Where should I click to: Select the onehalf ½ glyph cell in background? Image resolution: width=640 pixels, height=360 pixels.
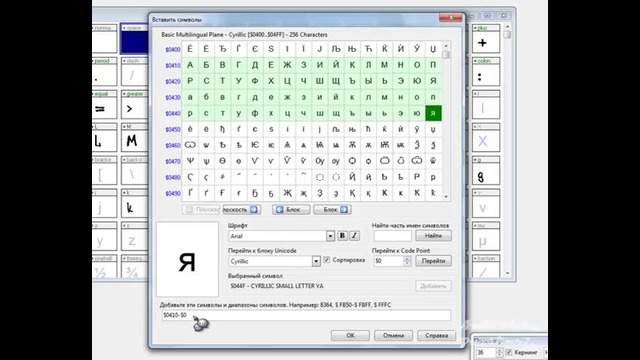coord(104,267)
